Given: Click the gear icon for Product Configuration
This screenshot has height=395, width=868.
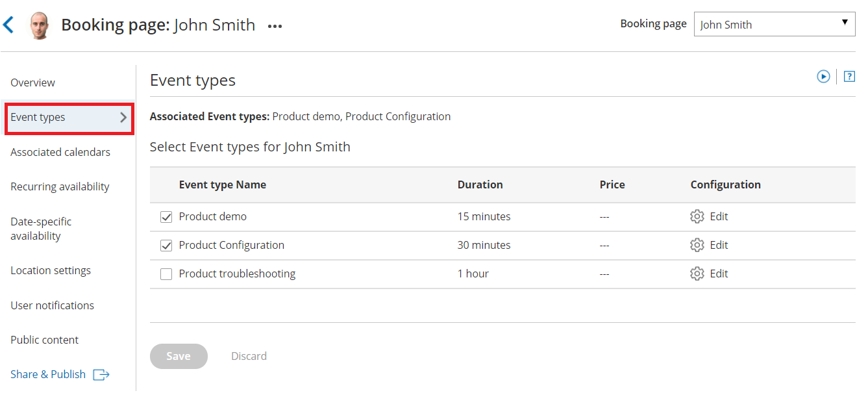Looking at the screenshot, I should [697, 245].
